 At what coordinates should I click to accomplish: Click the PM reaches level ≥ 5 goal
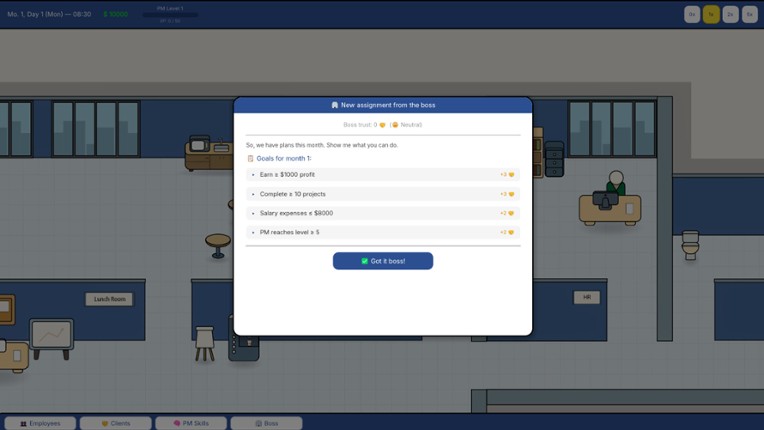(x=382, y=232)
